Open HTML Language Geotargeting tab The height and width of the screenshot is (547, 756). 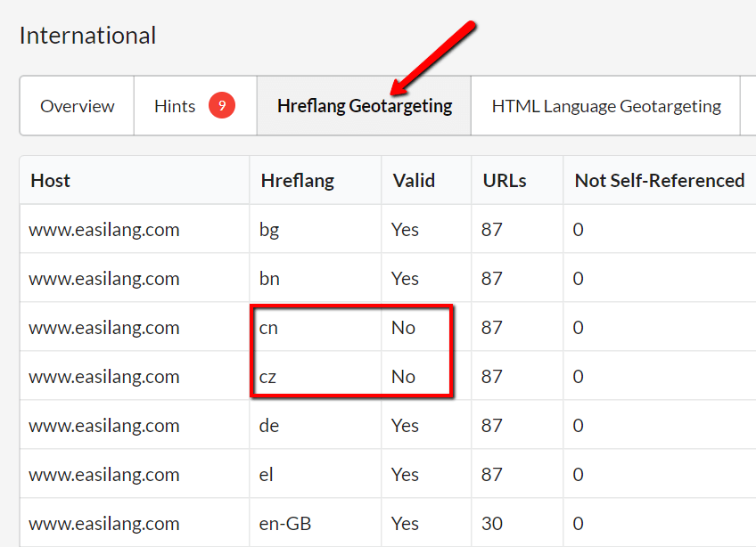coord(606,106)
